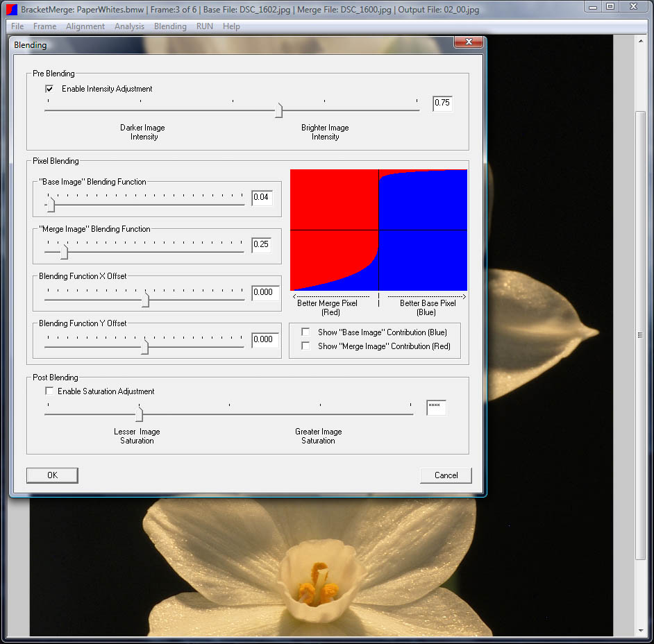
Task: Click the intensity adjustment slider thumb
Action: click(x=279, y=110)
